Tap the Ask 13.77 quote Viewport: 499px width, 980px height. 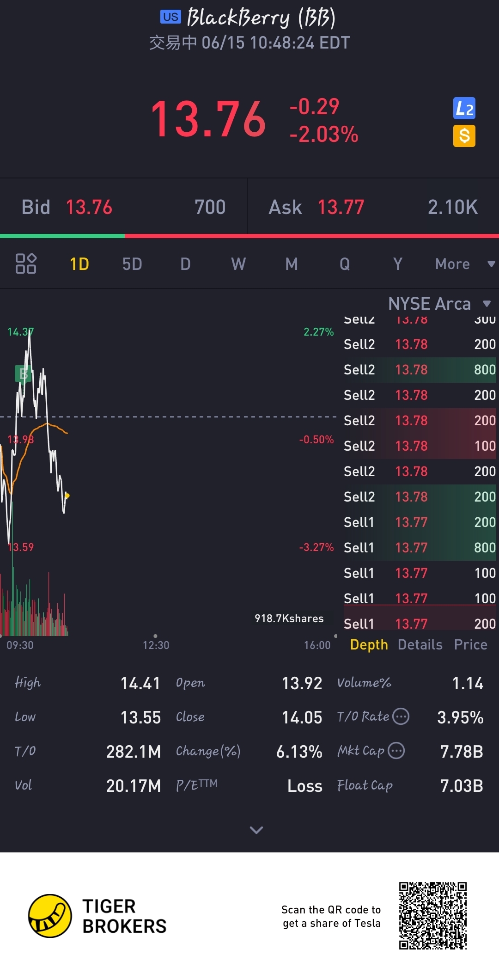click(373, 207)
